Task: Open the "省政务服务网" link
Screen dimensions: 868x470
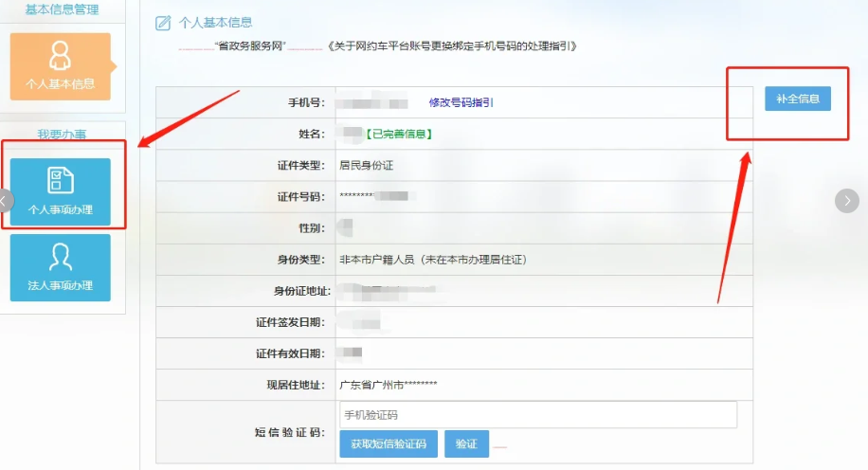Action: click(250, 45)
